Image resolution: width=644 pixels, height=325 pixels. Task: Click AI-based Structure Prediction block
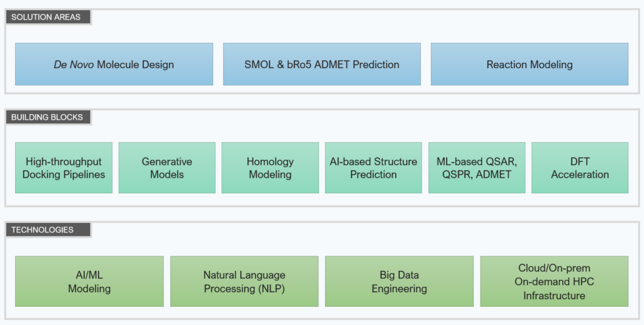pos(373,168)
